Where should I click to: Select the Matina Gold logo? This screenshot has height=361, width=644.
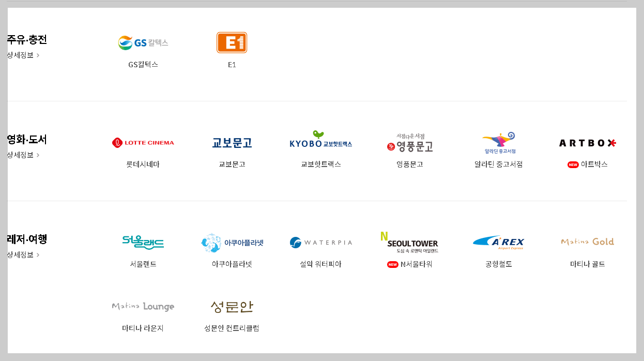[x=588, y=242]
